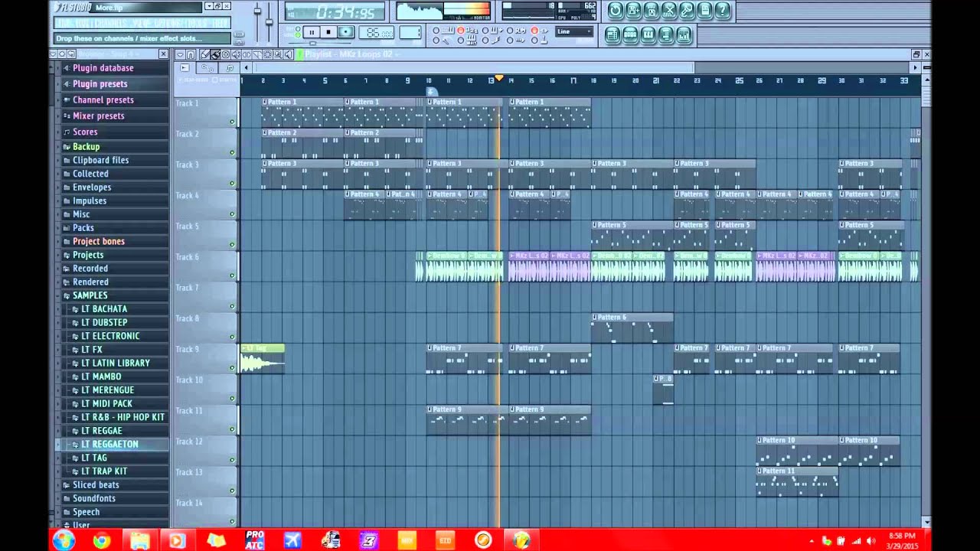The image size is (980, 551).
Task: Open the piano roll shortcut button
Action: click(x=648, y=34)
